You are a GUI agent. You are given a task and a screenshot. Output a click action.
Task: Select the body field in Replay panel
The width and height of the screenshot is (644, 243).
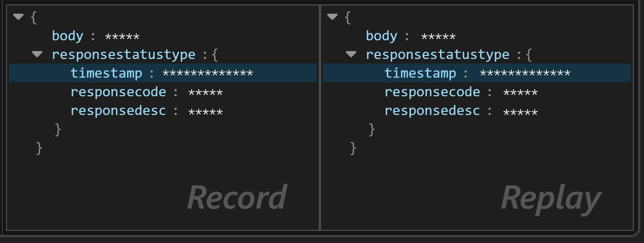382,36
